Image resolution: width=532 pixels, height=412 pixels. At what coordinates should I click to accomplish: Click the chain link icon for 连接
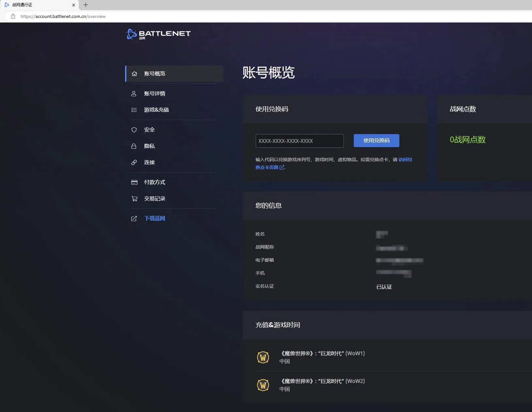click(134, 162)
